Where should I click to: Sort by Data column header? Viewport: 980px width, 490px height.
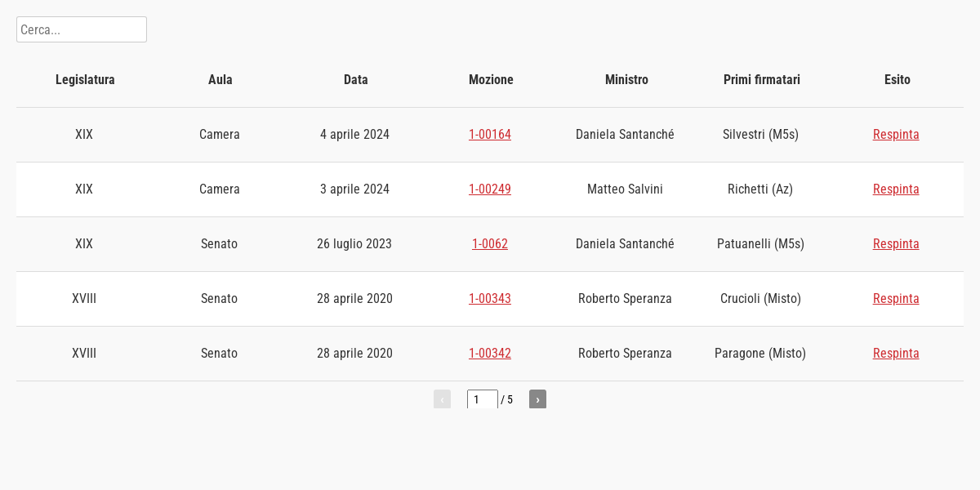[x=355, y=80]
